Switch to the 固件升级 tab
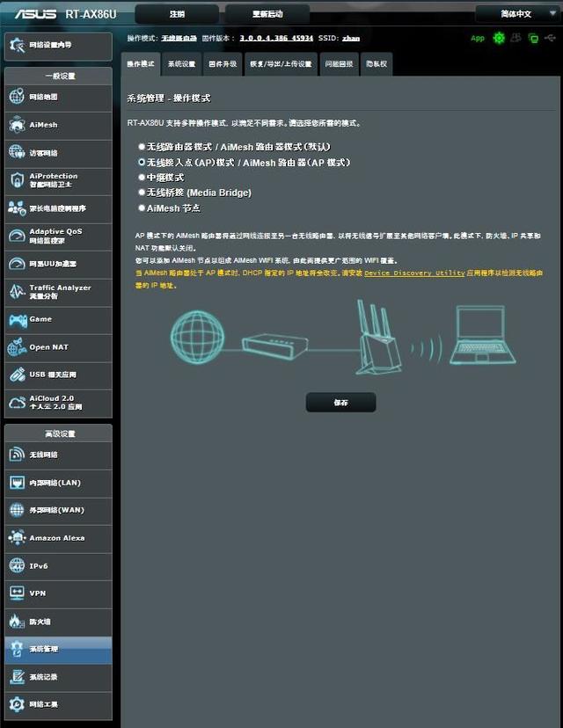Image resolution: width=563 pixels, height=728 pixels. [223, 64]
